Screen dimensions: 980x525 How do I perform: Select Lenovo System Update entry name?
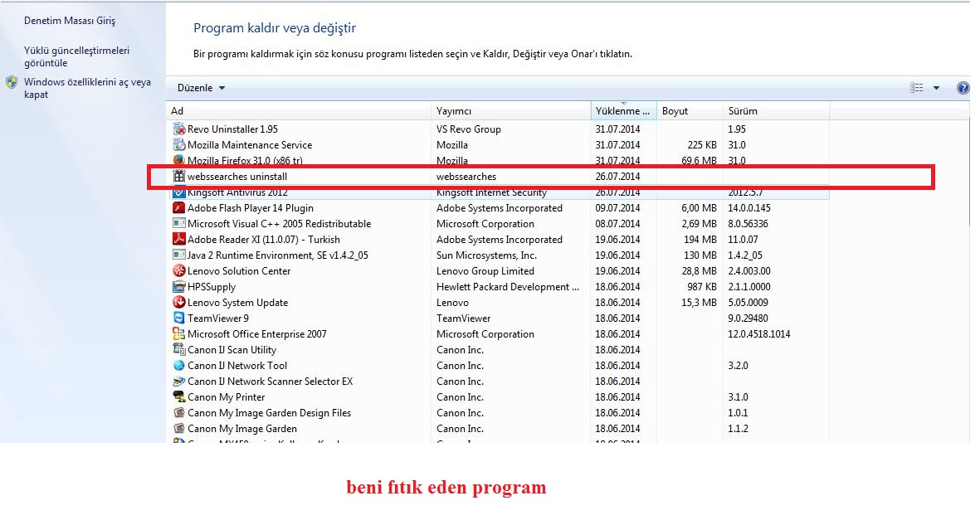pyautogui.click(x=237, y=303)
